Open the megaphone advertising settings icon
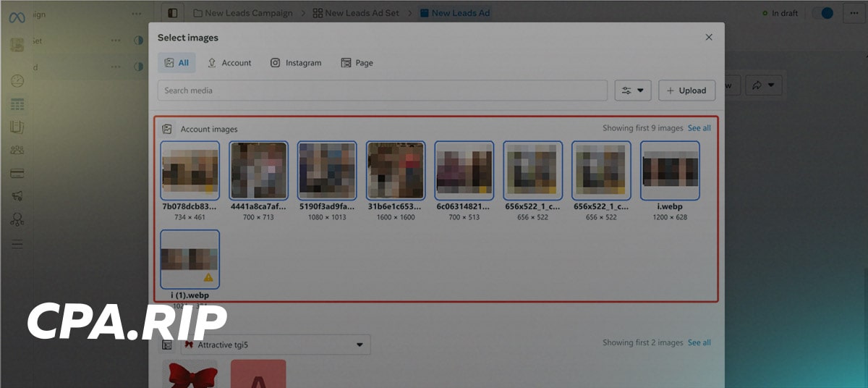This screenshot has width=868, height=388. tap(17, 196)
